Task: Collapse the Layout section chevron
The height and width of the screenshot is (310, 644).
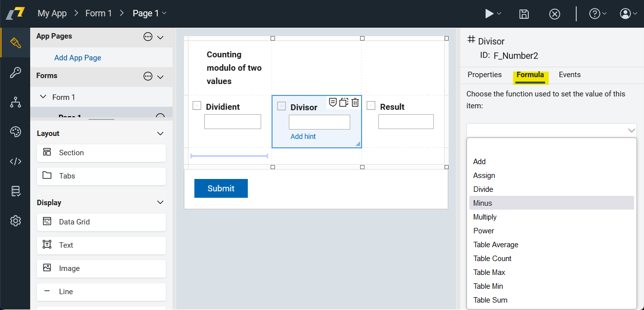Action: coord(160,133)
